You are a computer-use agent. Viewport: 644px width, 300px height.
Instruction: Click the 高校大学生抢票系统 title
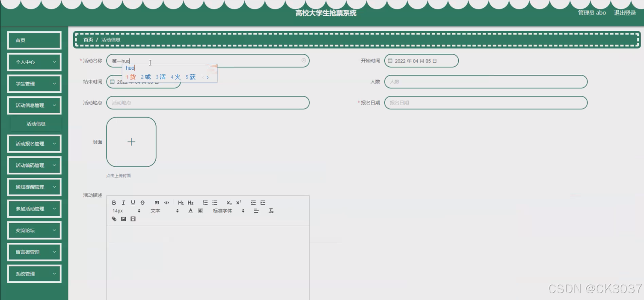pos(326,13)
